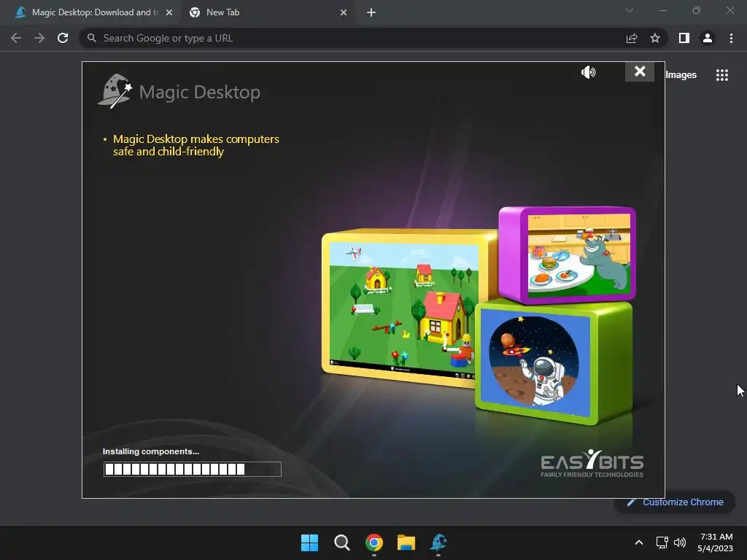Reload the current page

tap(63, 38)
